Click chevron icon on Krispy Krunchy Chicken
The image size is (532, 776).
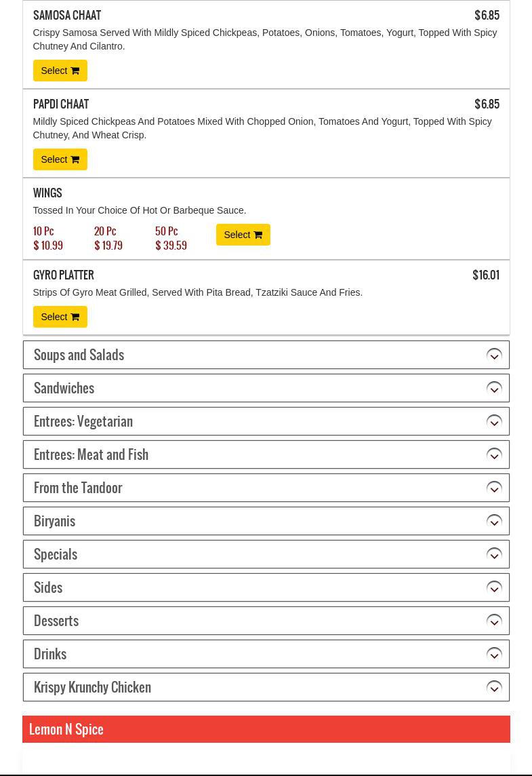coord(494,688)
